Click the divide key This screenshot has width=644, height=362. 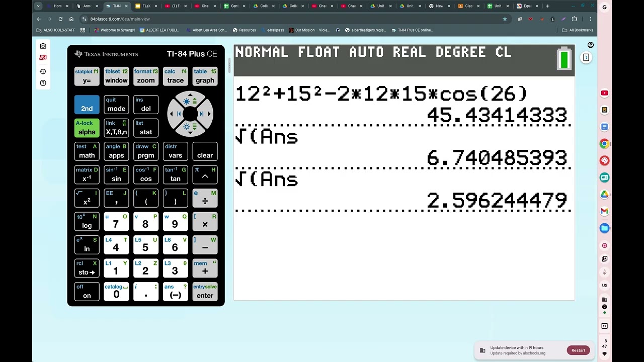[x=205, y=198]
